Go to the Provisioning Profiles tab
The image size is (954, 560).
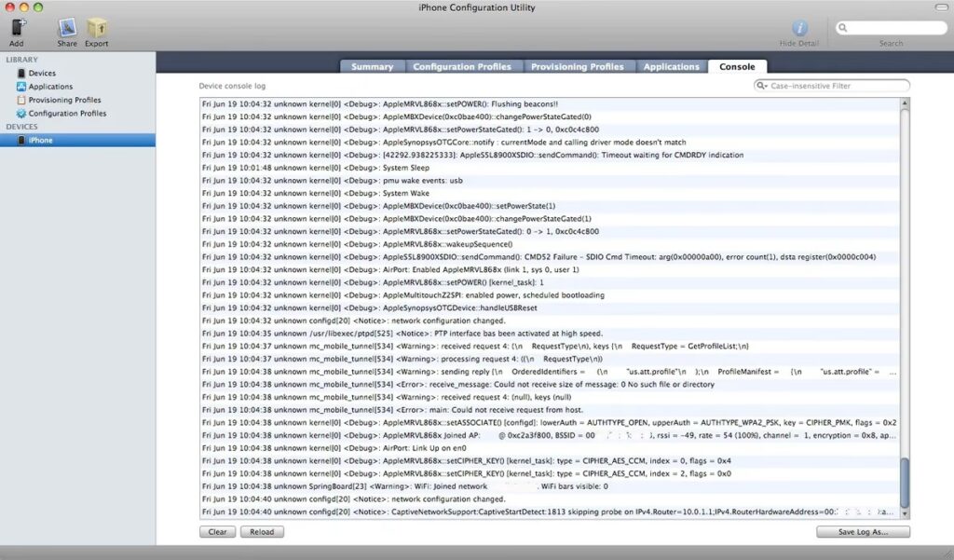[x=578, y=66]
